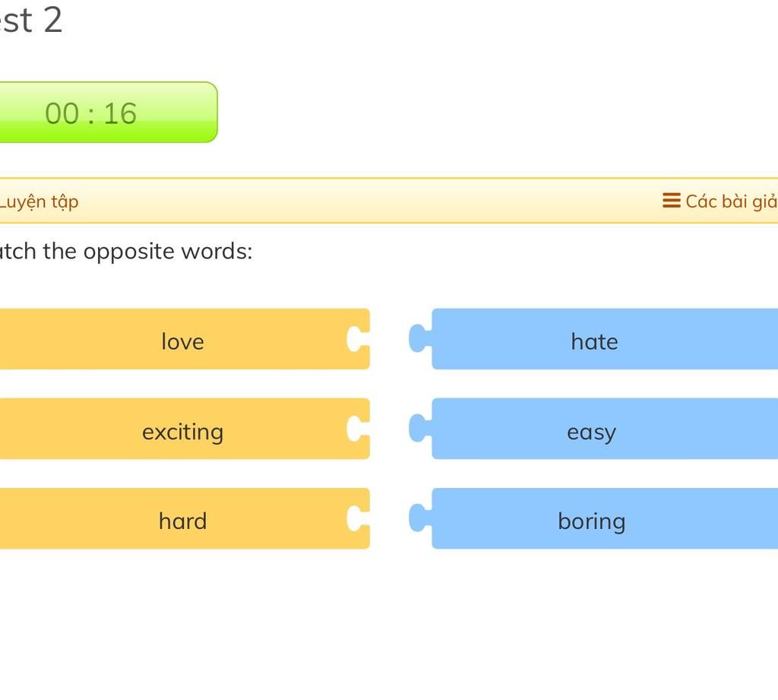The width and height of the screenshot is (778, 700).
Task: Click the notch on the 'hard' piece
Action: click(355, 518)
